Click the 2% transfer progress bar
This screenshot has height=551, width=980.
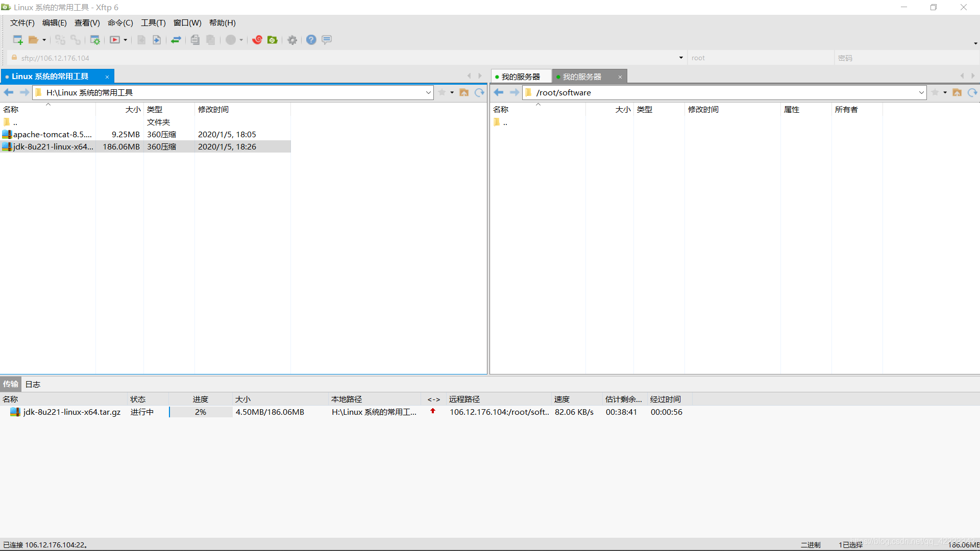pyautogui.click(x=201, y=412)
